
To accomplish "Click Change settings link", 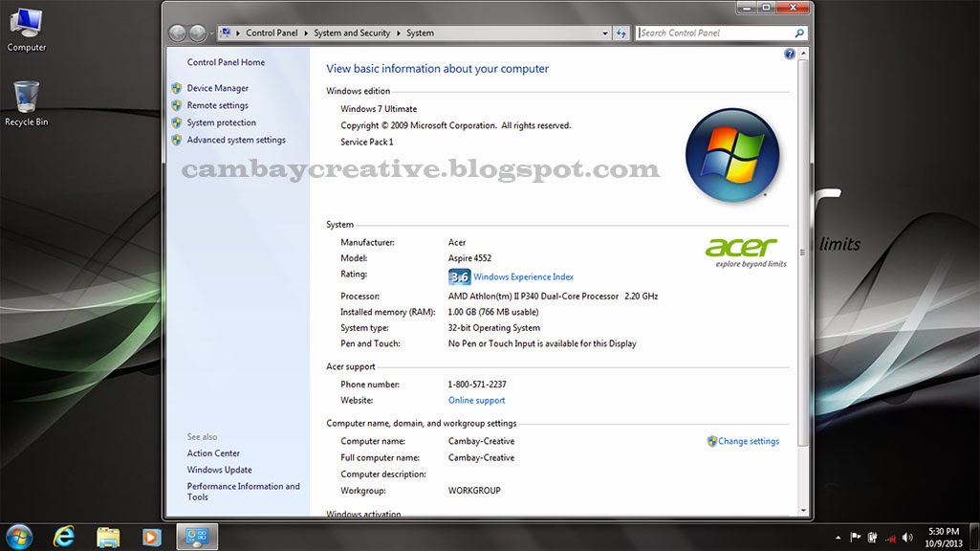I will (748, 442).
